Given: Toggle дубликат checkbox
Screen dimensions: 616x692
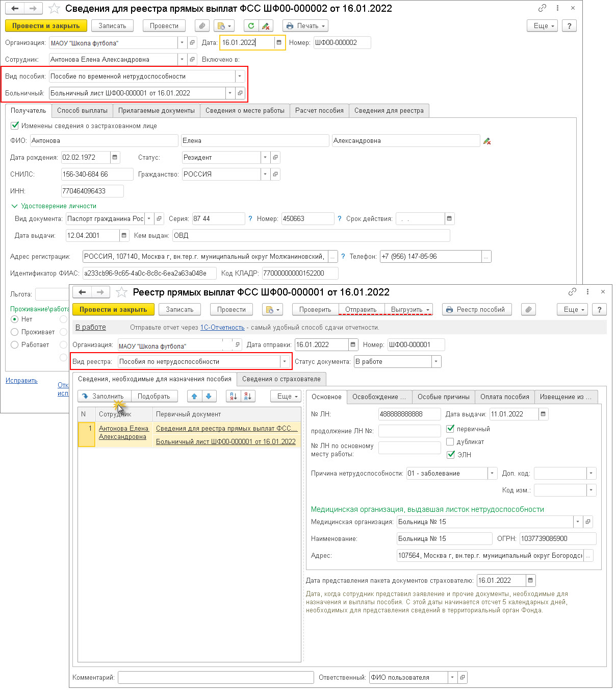Looking at the screenshot, I should point(450,441).
